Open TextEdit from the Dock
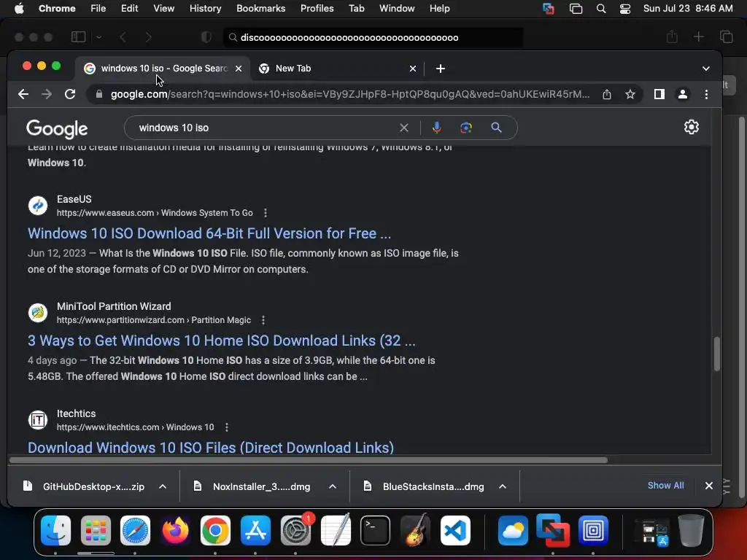 336,530
